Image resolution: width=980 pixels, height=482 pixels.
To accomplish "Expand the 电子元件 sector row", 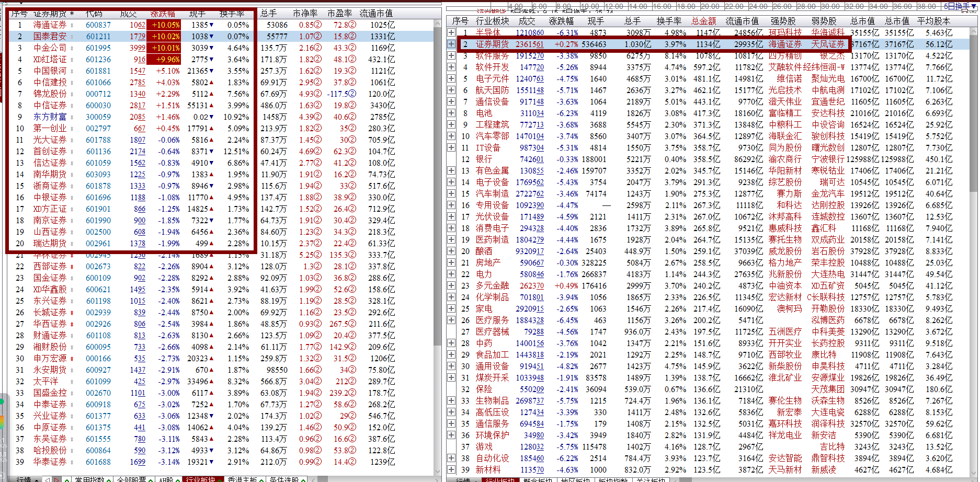I will (451, 78).
